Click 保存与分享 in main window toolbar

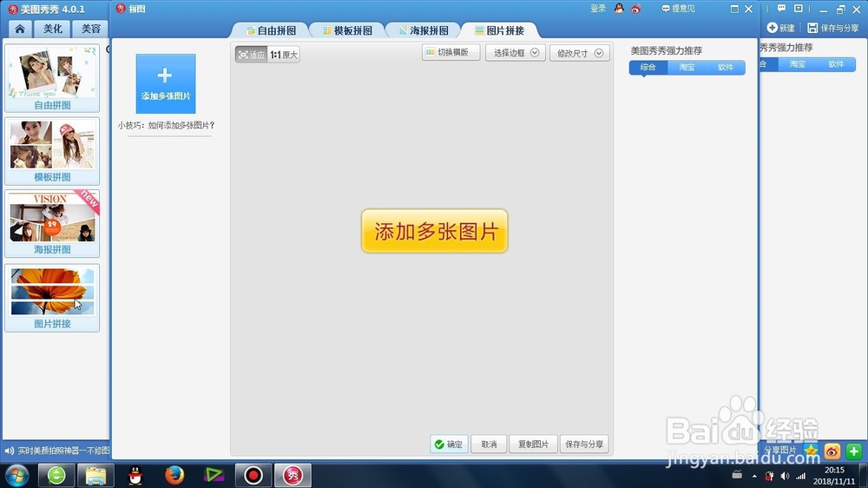coord(833,28)
